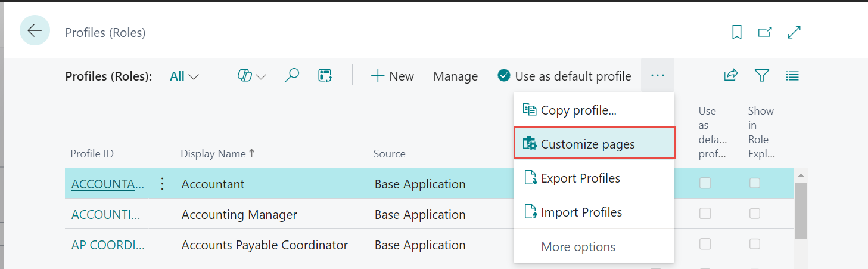
Task: Expand page to full width icon
Action: [794, 33]
